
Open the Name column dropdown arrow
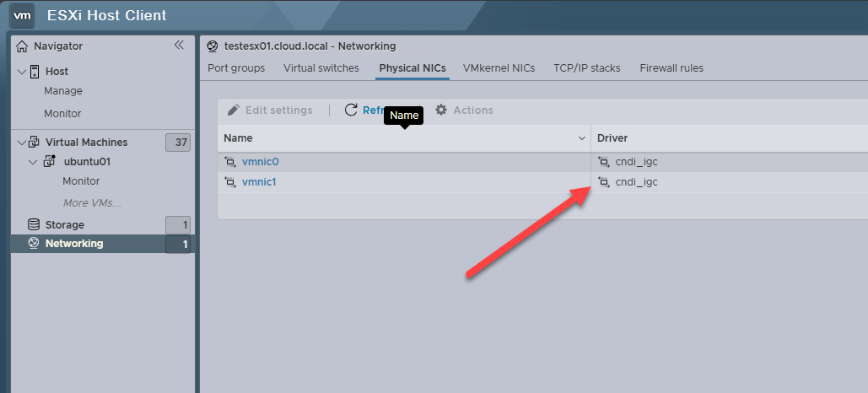coord(581,137)
